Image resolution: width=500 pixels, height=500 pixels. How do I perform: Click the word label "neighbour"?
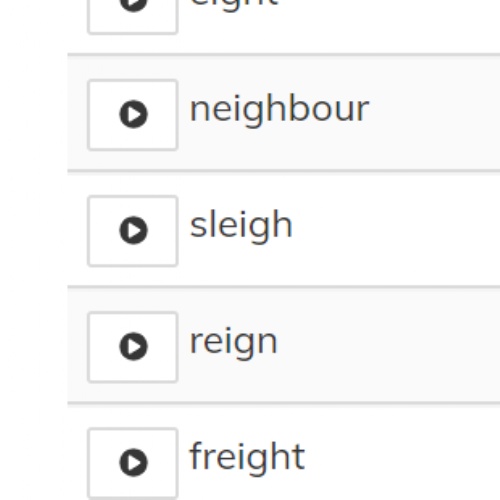pyautogui.click(x=279, y=109)
